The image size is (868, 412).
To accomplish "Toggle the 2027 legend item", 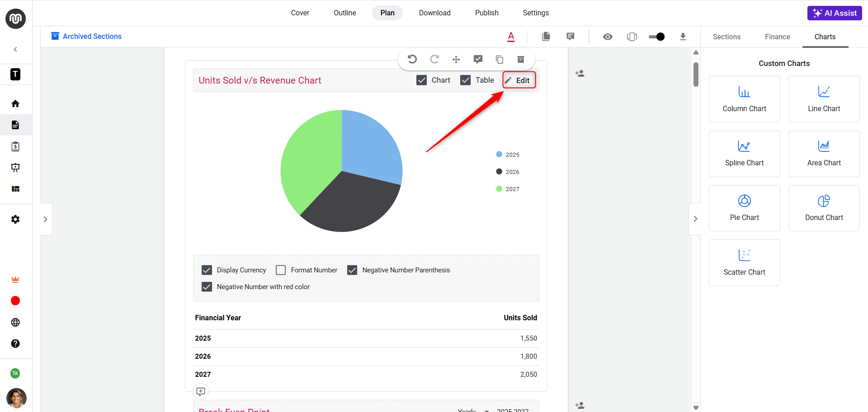I will pos(508,189).
